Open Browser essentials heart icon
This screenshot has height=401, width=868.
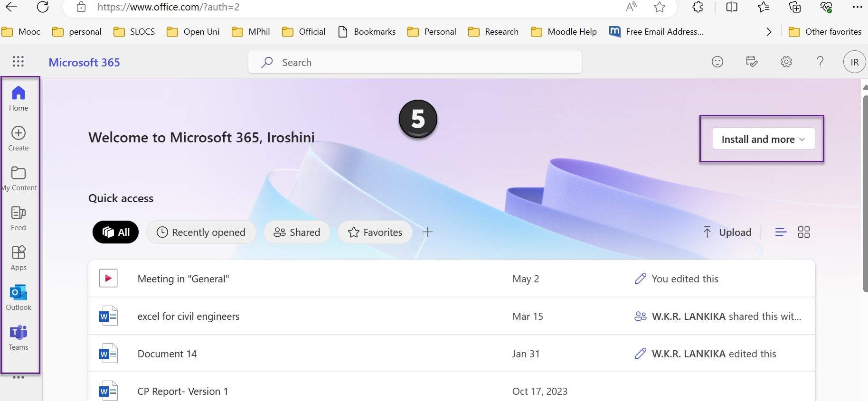826,7
